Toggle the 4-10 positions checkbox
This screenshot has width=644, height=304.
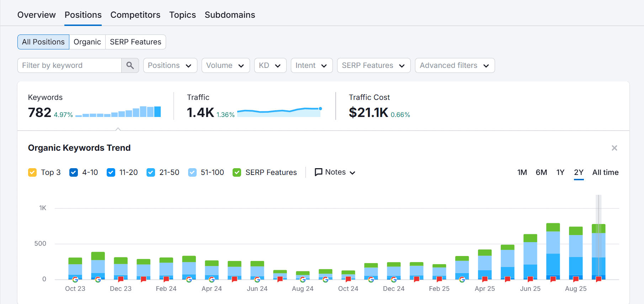coord(74,172)
